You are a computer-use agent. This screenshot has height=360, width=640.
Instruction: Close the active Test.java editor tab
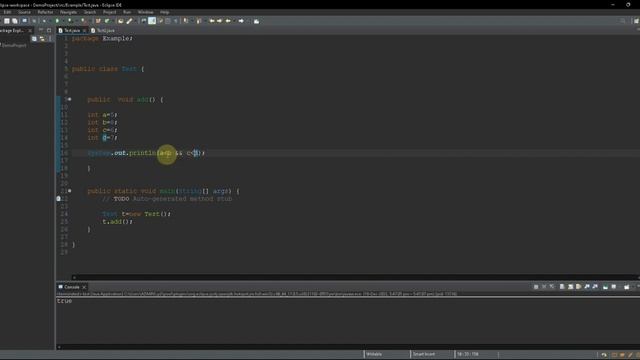point(84,31)
